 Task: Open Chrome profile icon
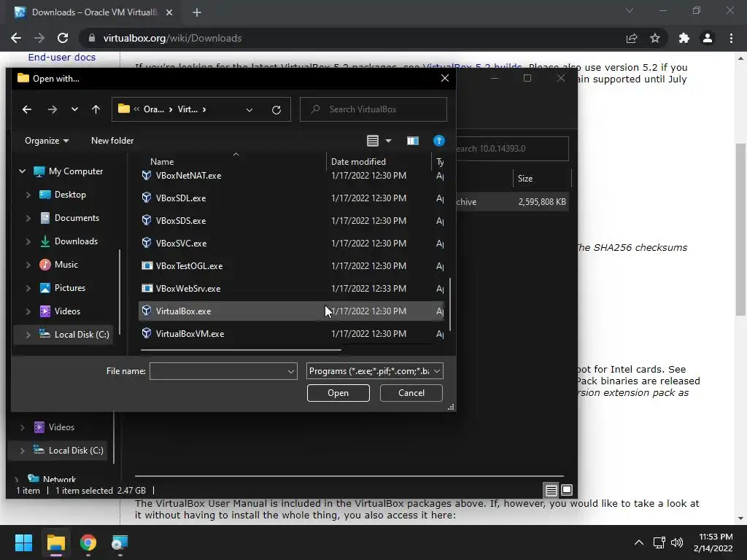coord(708,38)
